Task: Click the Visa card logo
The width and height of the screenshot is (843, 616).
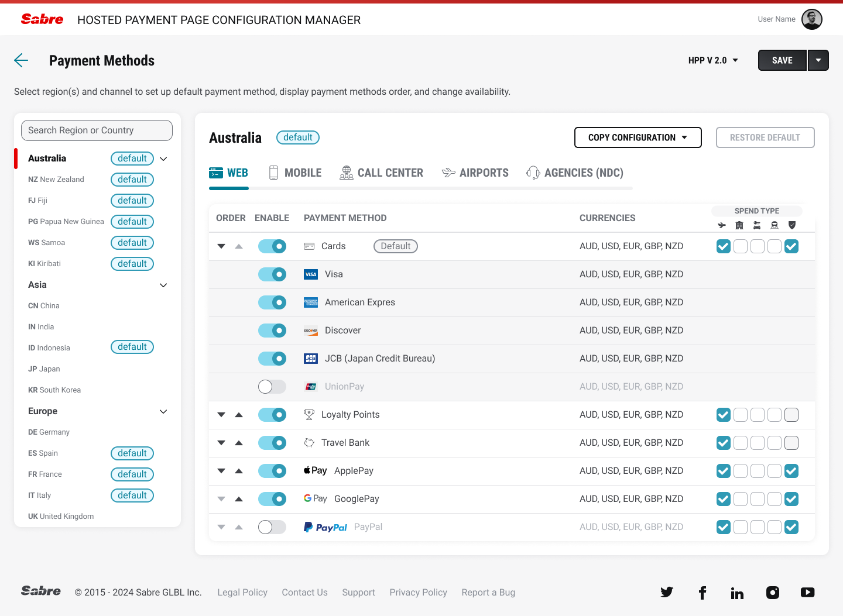Action: 311,274
